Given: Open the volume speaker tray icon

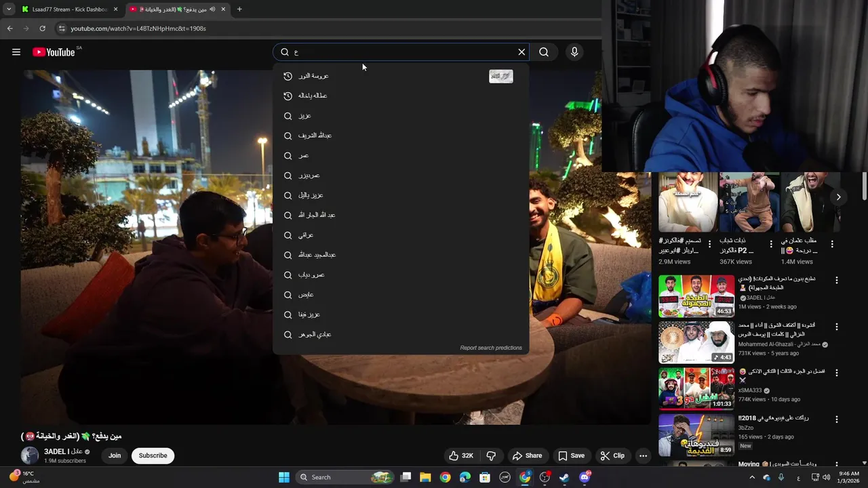Looking at the screenshot, I should point(826,477).
